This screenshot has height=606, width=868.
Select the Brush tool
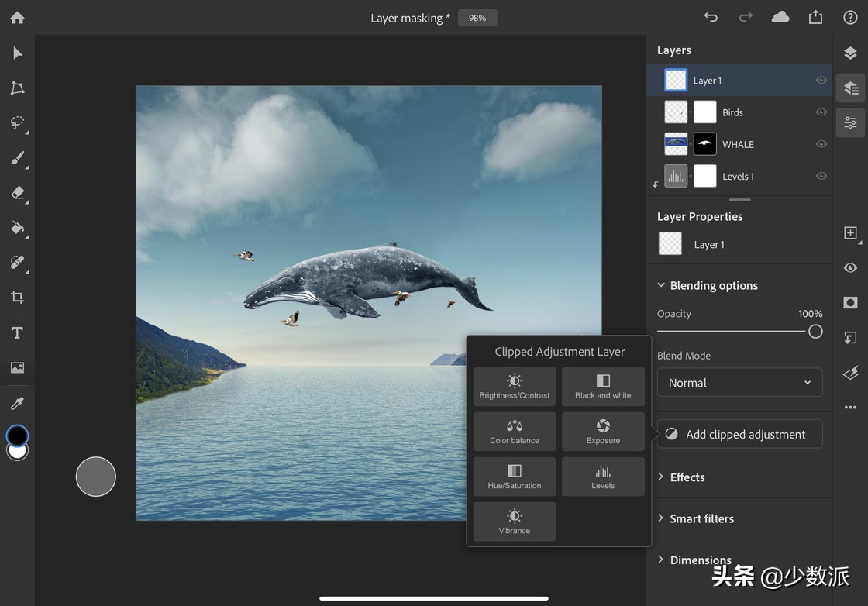pos(16,158)
